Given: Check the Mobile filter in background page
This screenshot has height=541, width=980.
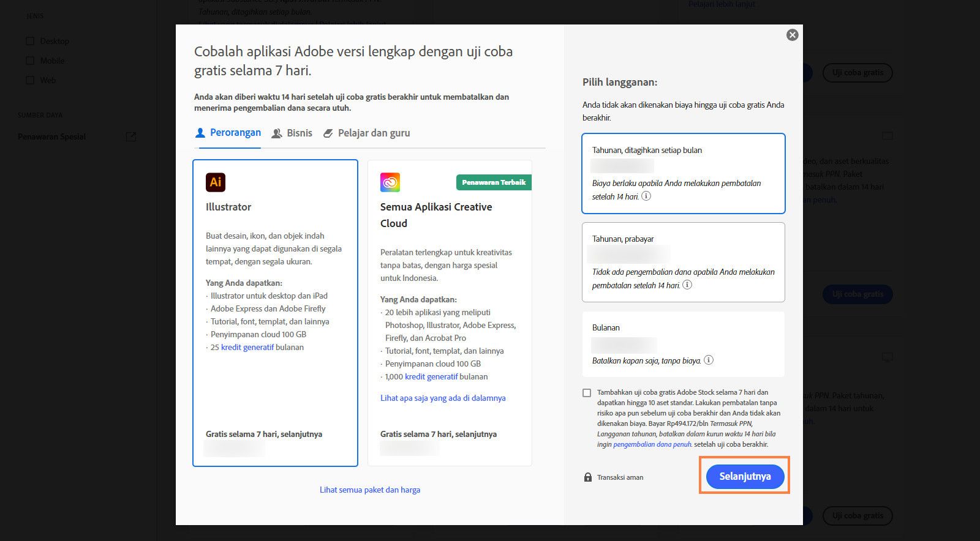Looking at the screenshot, I should (x=30, y=61).
